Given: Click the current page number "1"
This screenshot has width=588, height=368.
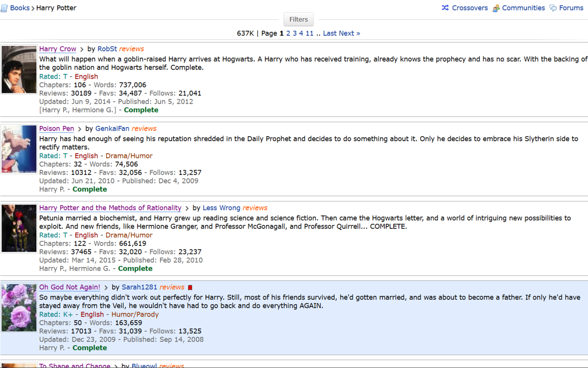Looking at the screenshot, I should 282,33.
